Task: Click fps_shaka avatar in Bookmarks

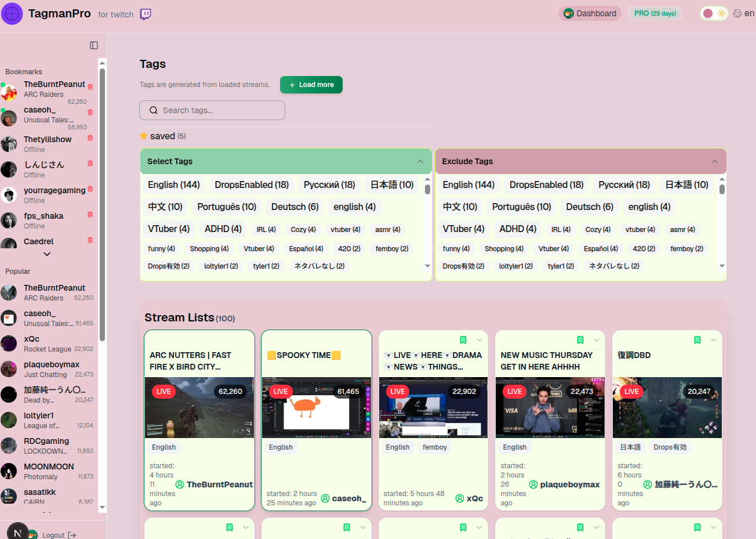Action: coord(9,220)
